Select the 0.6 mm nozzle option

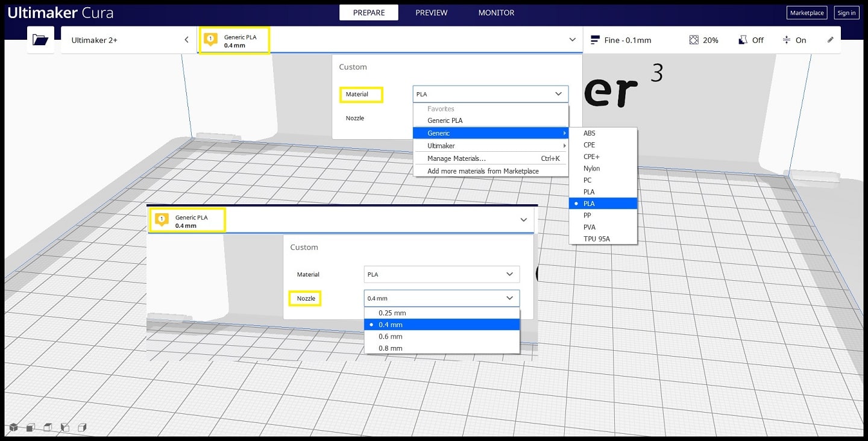click(x=442, y=336)
